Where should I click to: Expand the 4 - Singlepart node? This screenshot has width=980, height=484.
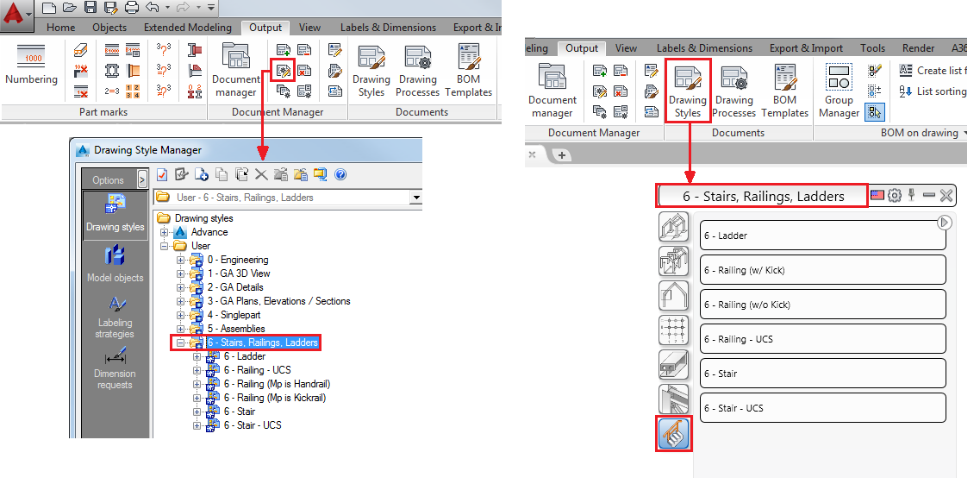181,315
